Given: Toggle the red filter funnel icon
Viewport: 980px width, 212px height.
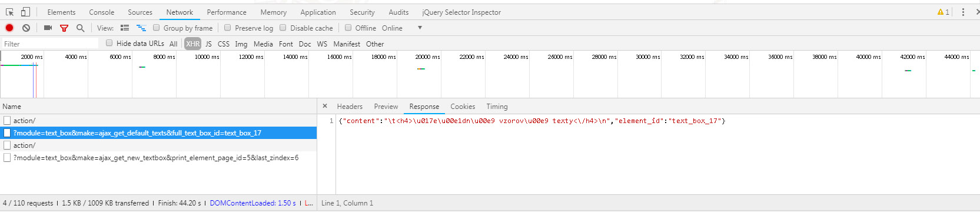Looking at the screenshot, I should point(64,28).
